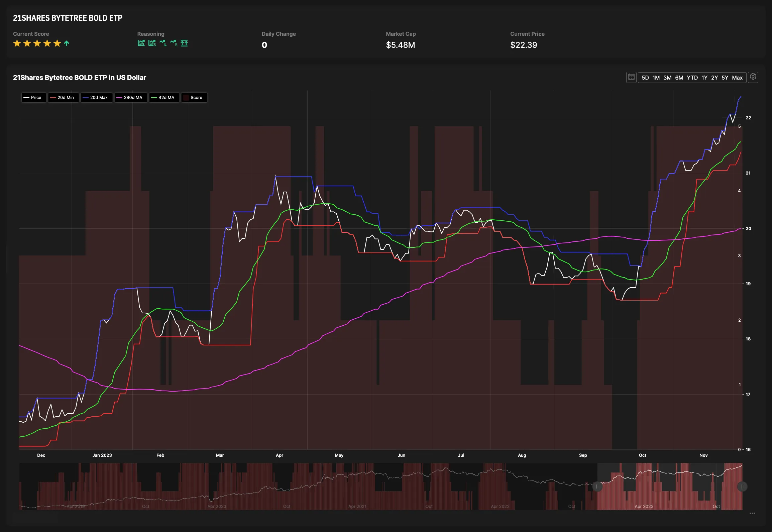Click the Nov x-axis label
Screen dimensions: 772x532
tap(703, 455)
